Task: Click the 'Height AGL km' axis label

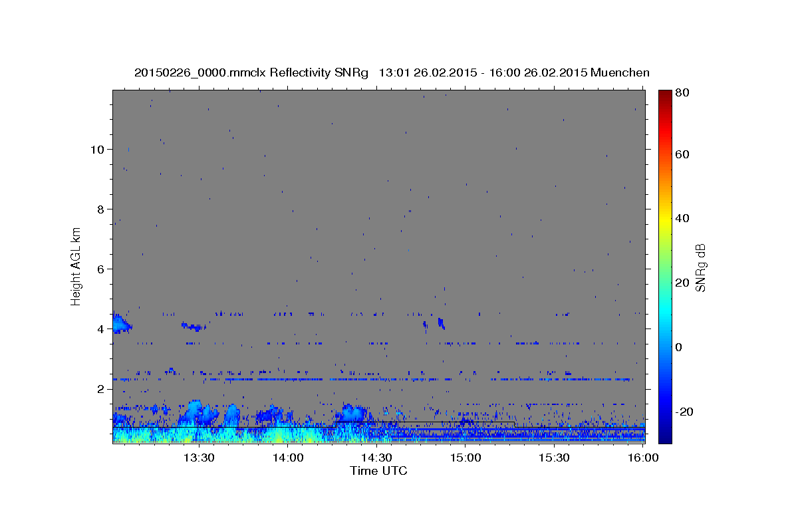Action: click(76, 265)
